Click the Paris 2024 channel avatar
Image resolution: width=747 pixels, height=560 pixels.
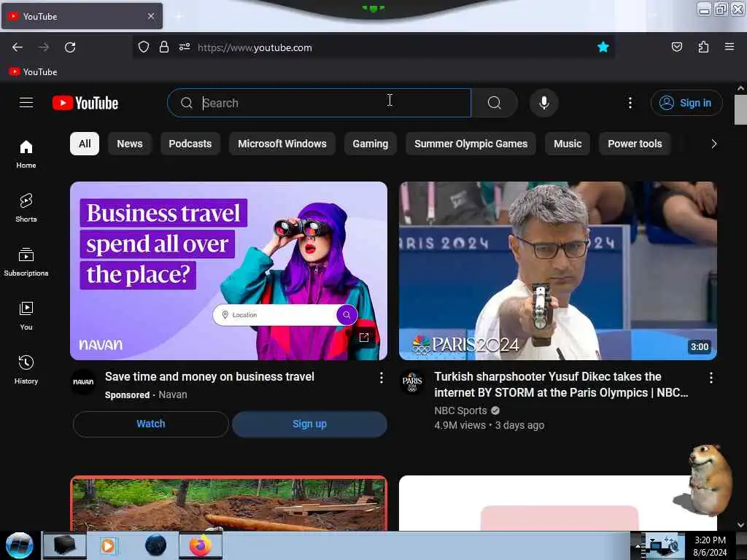(x=412, y=381)
